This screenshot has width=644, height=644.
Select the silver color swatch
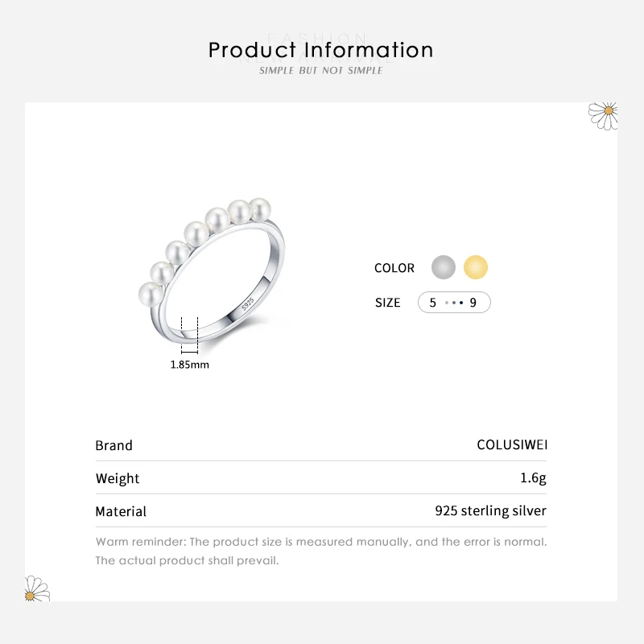coord(444,267)
